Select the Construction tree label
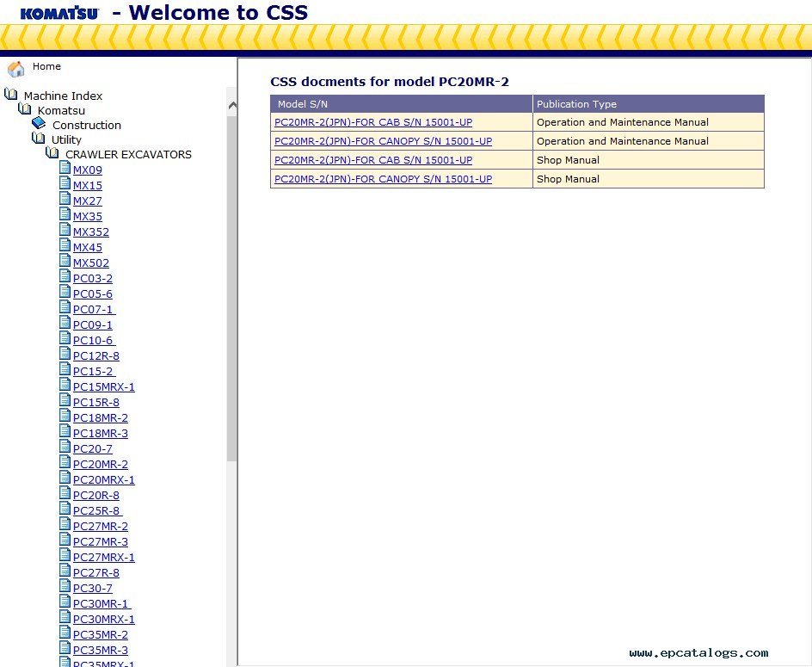 87,125
